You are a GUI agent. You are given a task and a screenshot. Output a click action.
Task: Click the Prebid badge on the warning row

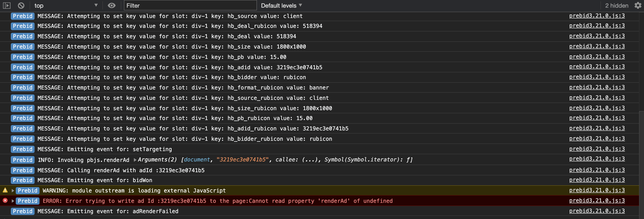[27, 191]
